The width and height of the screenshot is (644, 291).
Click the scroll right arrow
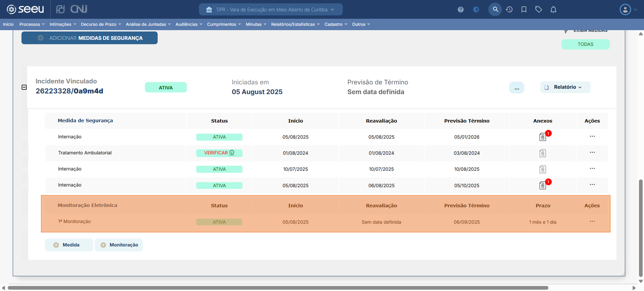(x=634, y=288)
